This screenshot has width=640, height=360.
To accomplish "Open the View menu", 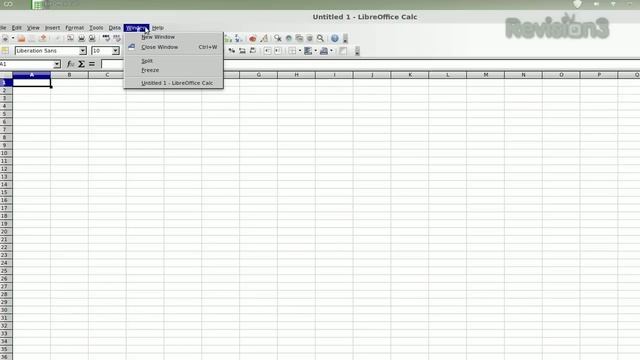I will pos(33,28).
